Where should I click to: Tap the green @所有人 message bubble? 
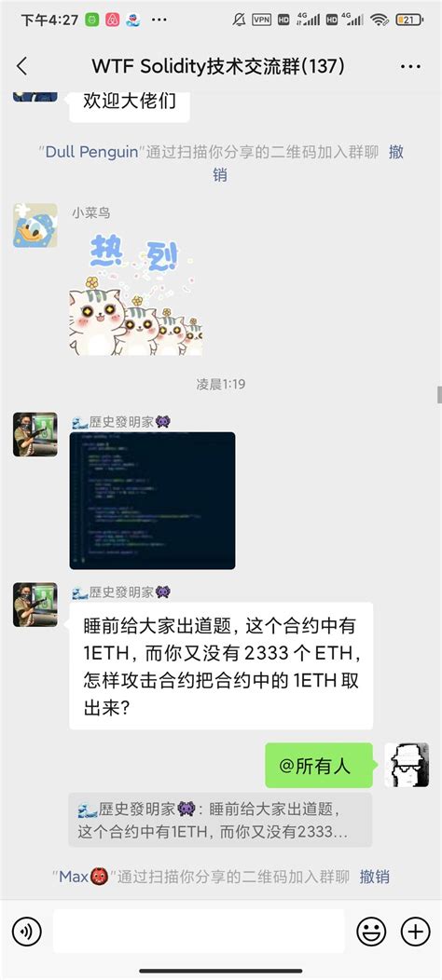point(319,766)
